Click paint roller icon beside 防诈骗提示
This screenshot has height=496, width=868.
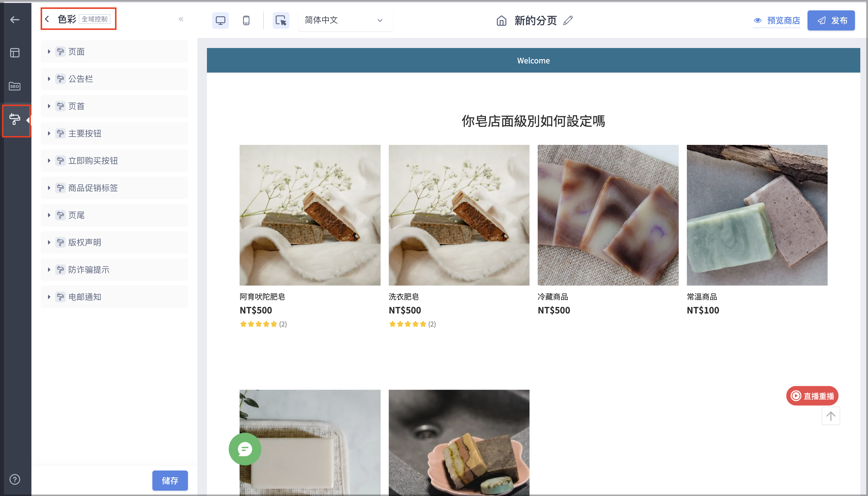pos(60,270)
